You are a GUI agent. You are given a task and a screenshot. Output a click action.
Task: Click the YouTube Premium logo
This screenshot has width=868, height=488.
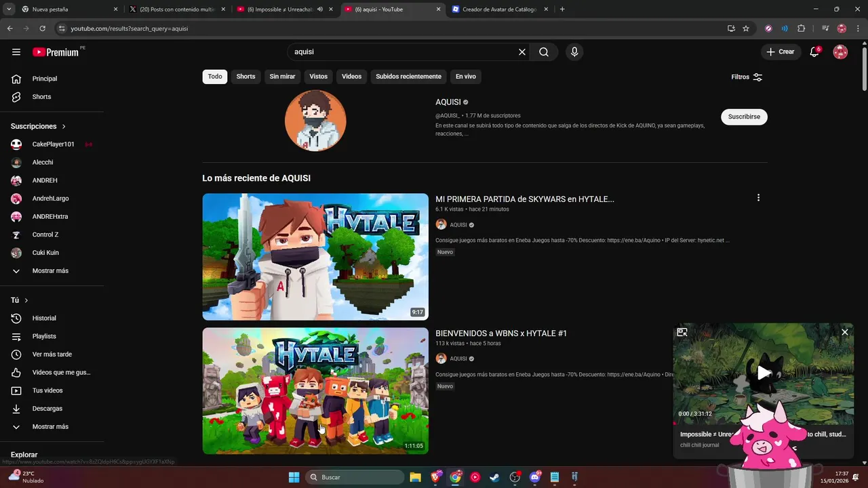point(56,52)
